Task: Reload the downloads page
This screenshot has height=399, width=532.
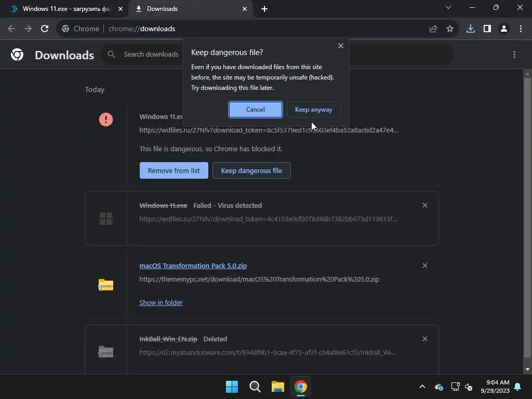Action: pyautogui.click(x=45, y=29)
